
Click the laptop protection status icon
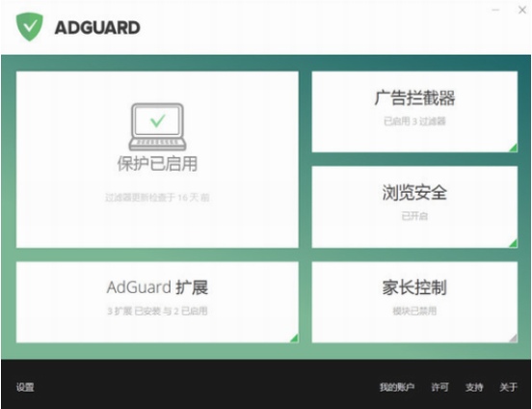pos(157,126)
